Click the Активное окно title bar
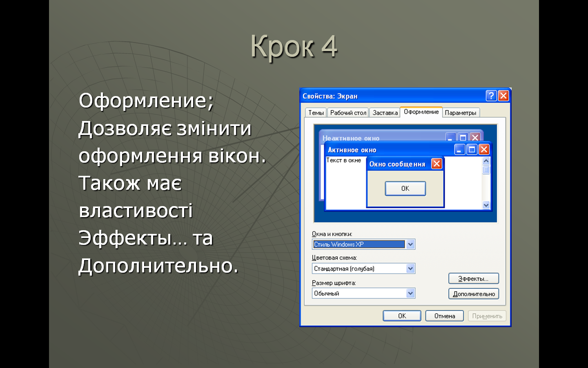Viewport: 588px width, 368px height. point(408,150)
